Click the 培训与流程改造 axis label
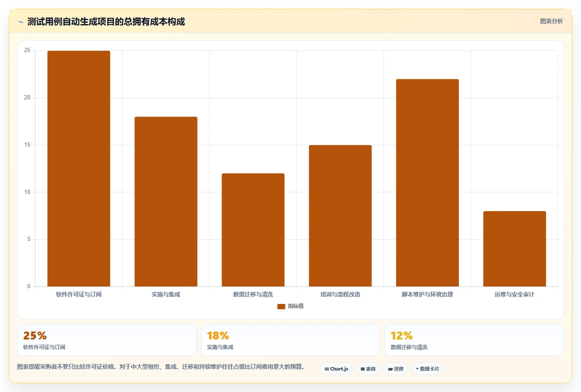The width and height of the screenshot is (581, 392). pyautogui.click(x=340, y=295)
